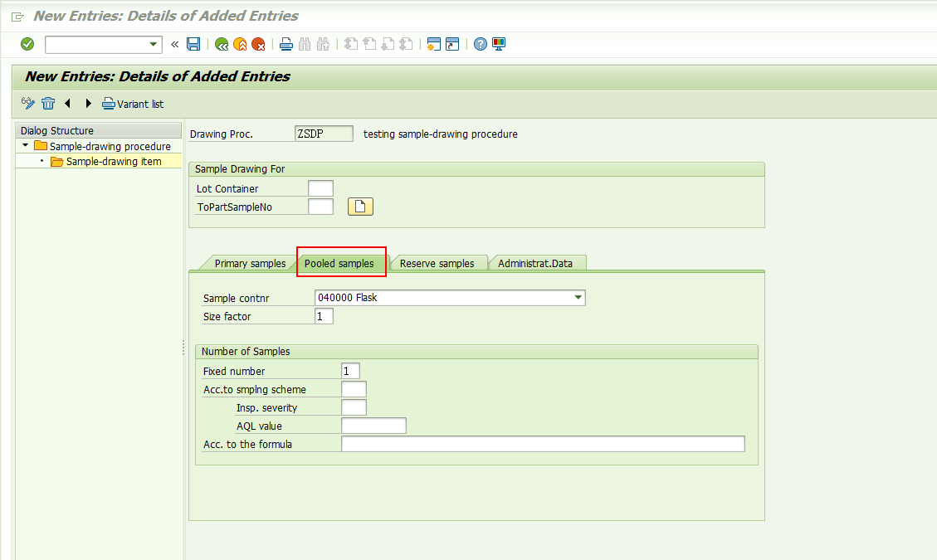The image size is (937, 560).
Task: Switch to the Administrat.Data tab
Action: [534, 264]
